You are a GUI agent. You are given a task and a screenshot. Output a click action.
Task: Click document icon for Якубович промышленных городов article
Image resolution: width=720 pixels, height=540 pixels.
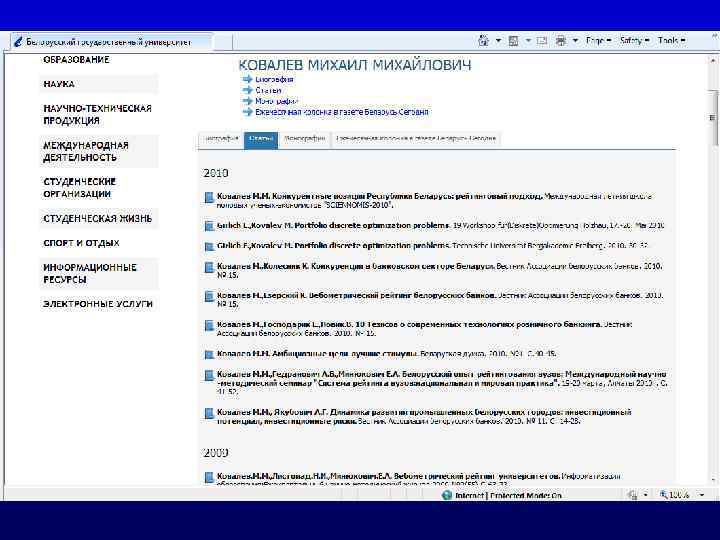click(x=209, y=413)
